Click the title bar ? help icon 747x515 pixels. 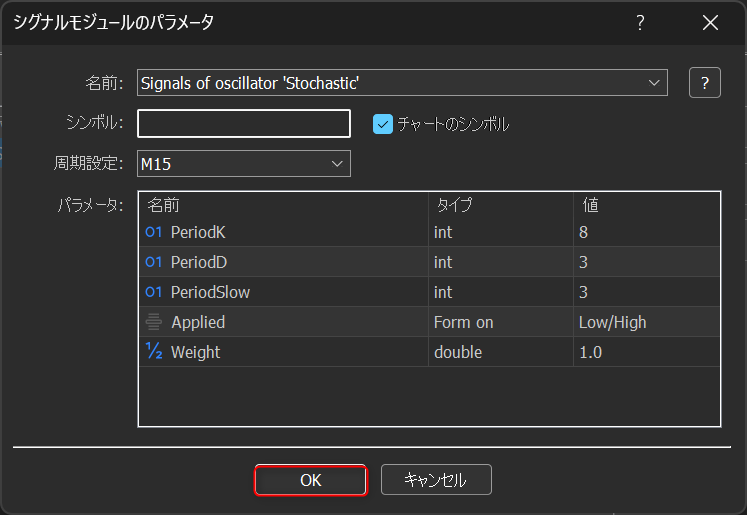pos(640,22)
